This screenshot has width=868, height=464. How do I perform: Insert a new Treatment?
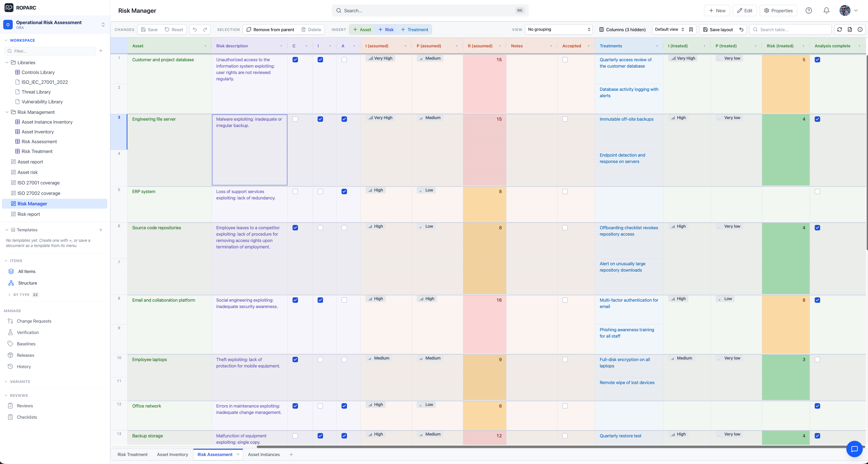click(414, 30)
